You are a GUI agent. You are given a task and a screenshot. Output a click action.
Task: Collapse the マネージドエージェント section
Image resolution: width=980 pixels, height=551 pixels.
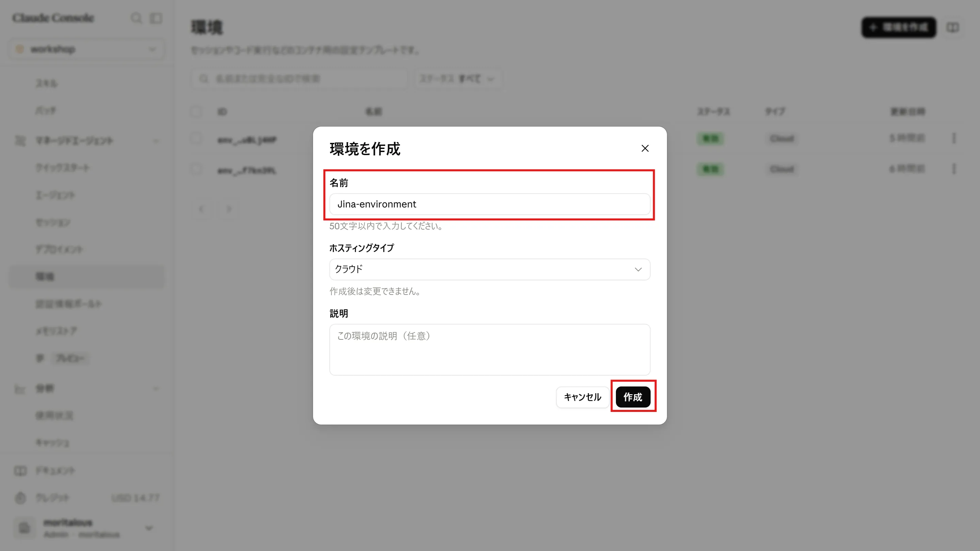coord(156,141)
